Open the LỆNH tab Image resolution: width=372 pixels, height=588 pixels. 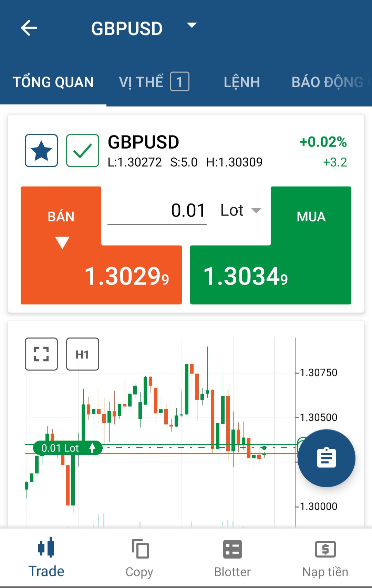[x=242, y=82]
